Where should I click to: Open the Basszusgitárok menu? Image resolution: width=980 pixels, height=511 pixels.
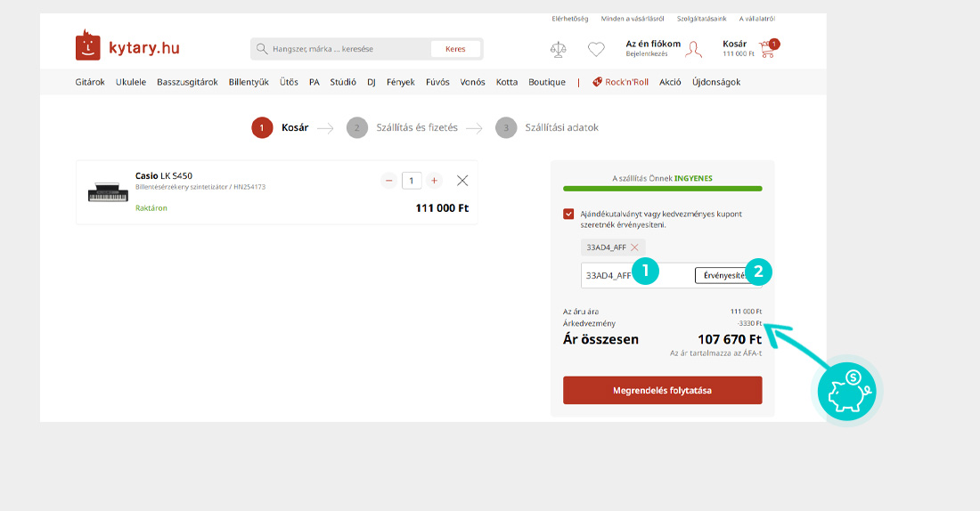187,82
